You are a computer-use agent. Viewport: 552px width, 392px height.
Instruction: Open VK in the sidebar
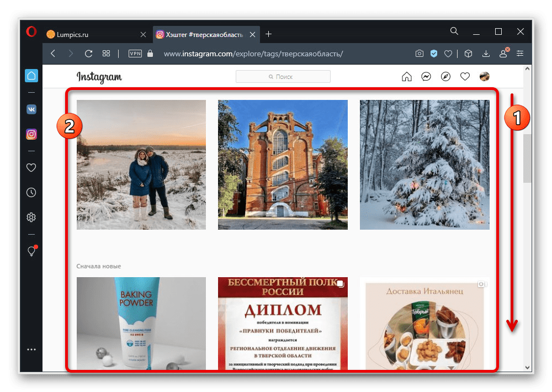31,109
